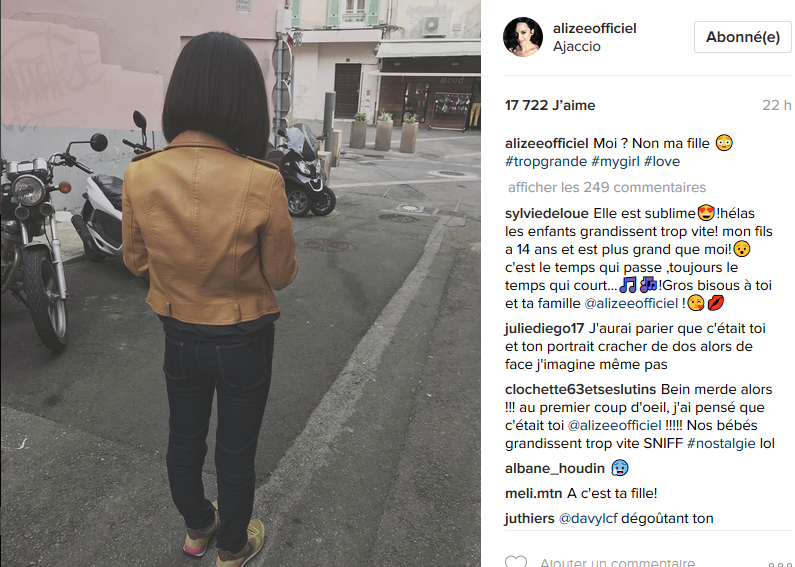Visit albane_houdin profile
Screen dimensions: 795x567
tap(555, 468)
